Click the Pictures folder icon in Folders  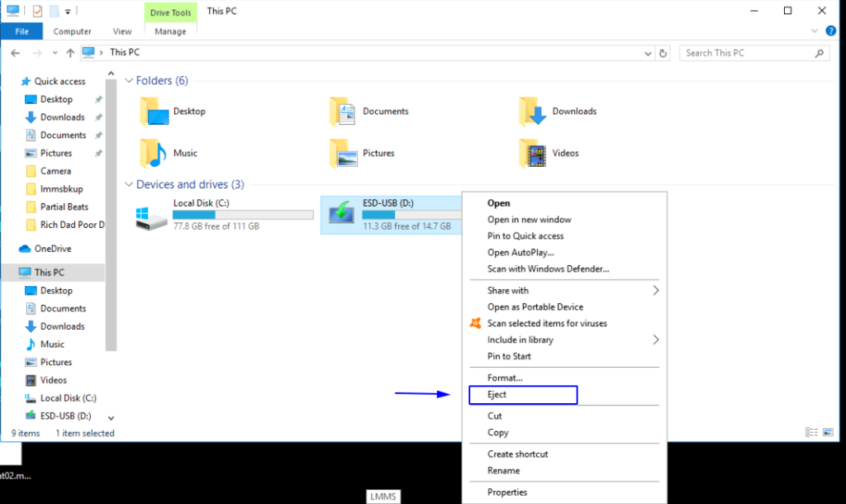pos(343,154)
